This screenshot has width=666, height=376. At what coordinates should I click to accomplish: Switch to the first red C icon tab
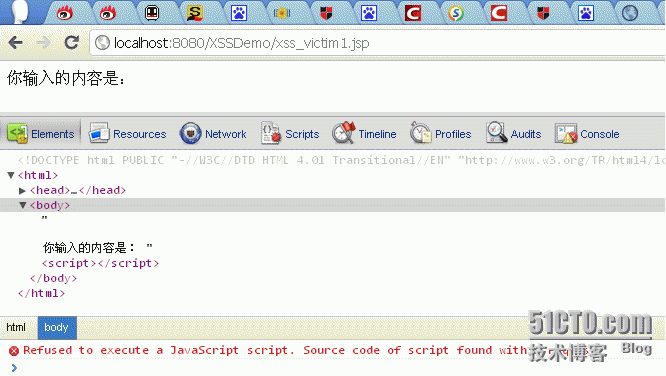pyautogui.click(x=413, y=13)
